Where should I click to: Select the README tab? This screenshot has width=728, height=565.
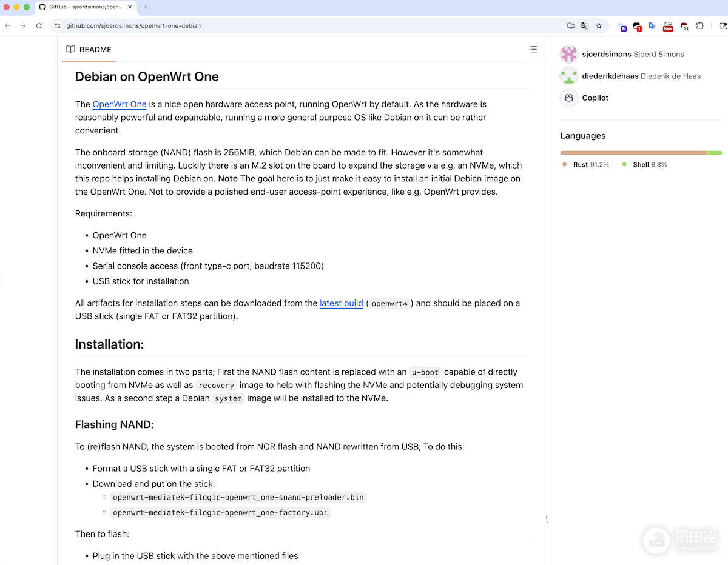89,50
